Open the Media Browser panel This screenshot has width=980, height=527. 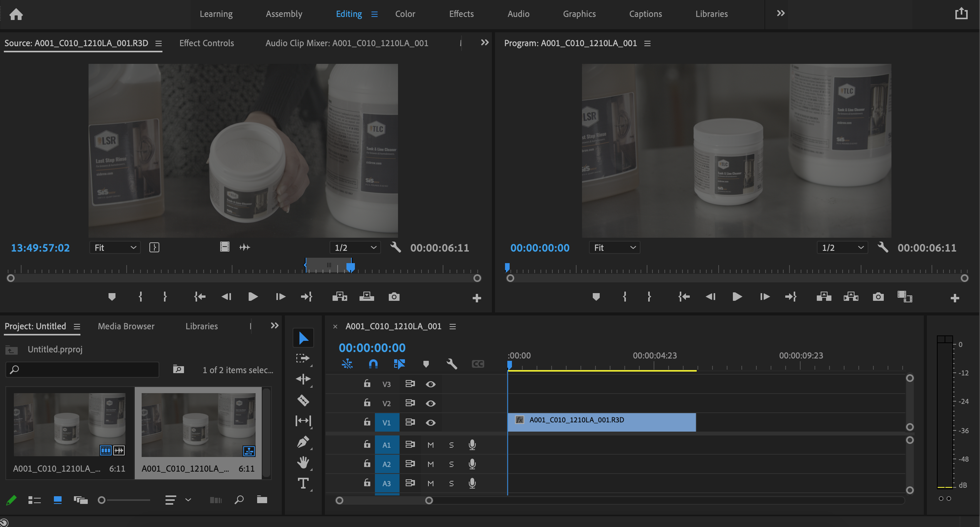[125, 326]
